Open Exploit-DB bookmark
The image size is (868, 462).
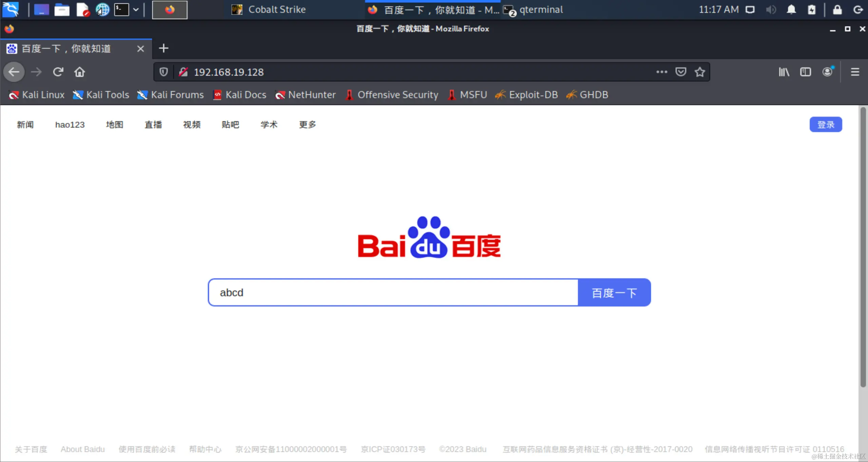[x=526, y=95]
